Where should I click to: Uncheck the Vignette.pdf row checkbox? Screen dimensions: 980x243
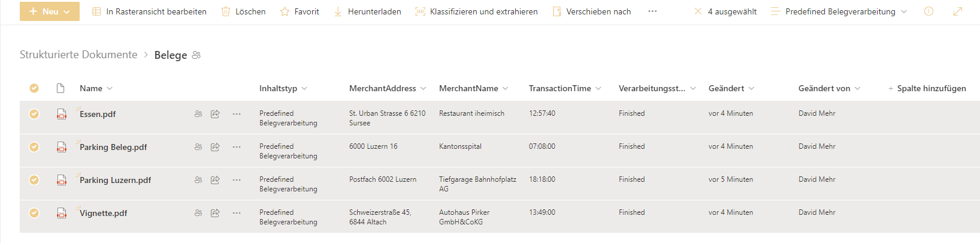[x=34, y=213]
